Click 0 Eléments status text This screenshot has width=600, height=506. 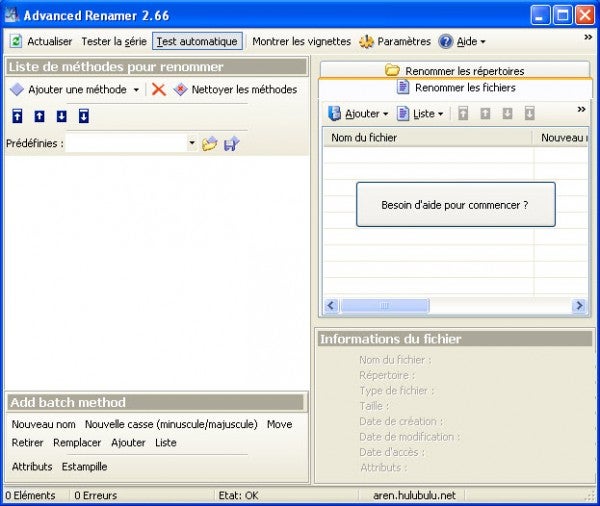(30, 495)
